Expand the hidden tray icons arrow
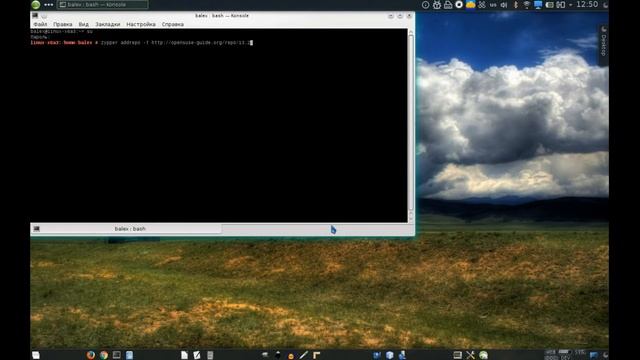 pyautogui.click(x=571, y=5)
